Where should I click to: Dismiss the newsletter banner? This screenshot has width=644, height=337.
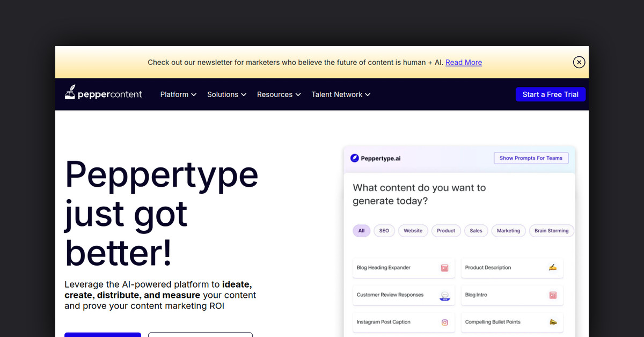coord(579,62)
